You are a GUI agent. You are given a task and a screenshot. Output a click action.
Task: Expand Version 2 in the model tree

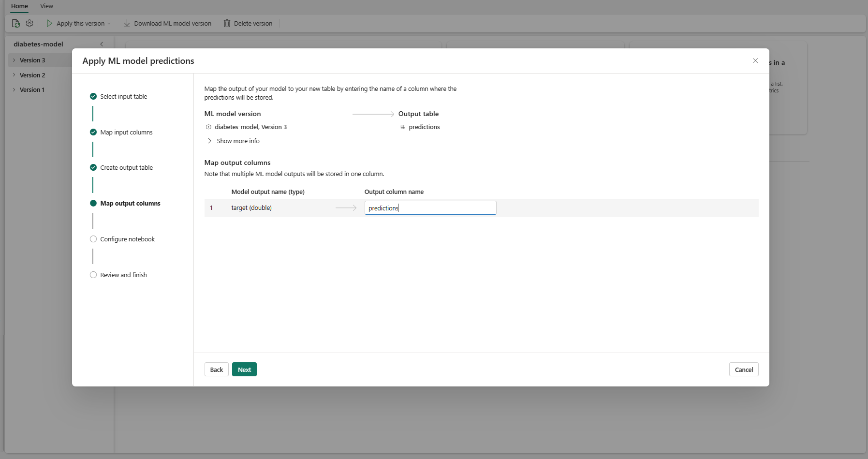[x=14, y=75]
